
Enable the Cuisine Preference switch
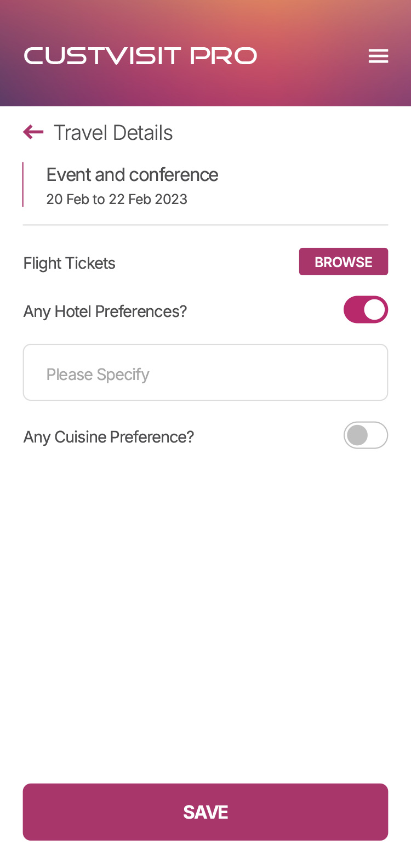pyautogui.click(x=366, y=435)
